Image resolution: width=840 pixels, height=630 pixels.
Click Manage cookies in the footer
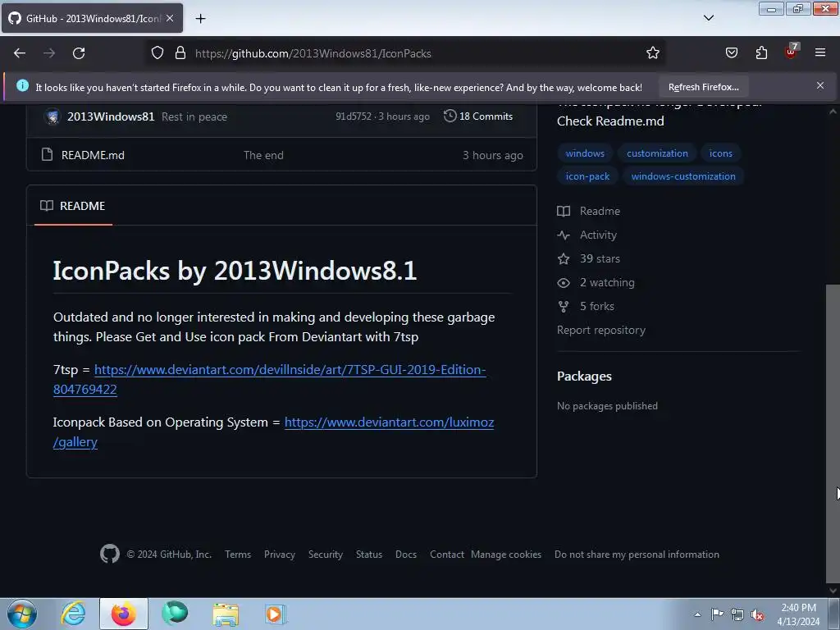coord(506,555)
